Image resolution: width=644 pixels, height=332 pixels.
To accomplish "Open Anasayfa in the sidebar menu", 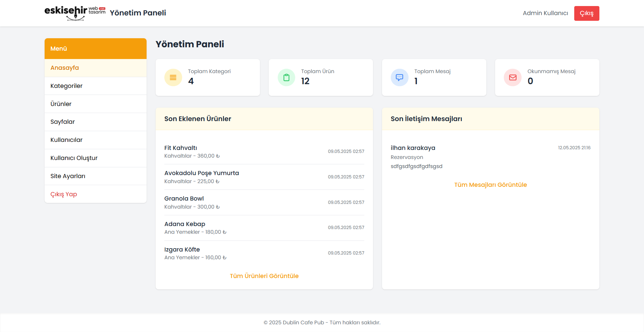I will click(65, 68).
